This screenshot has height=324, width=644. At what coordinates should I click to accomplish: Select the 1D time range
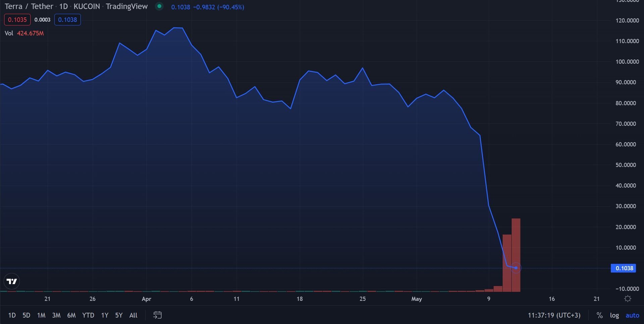12,315
